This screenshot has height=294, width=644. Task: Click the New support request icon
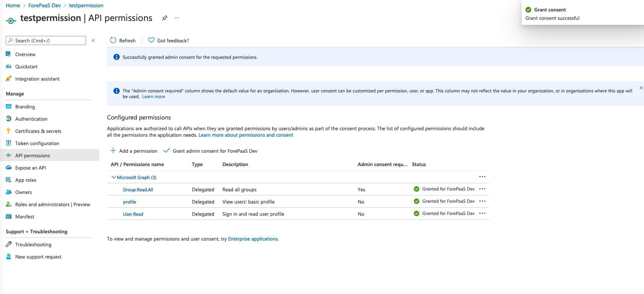(x=8, y=257)
